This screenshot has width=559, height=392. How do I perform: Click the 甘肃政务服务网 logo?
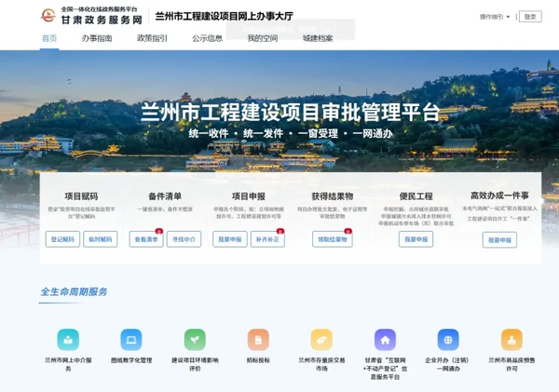tap(89, 16)
